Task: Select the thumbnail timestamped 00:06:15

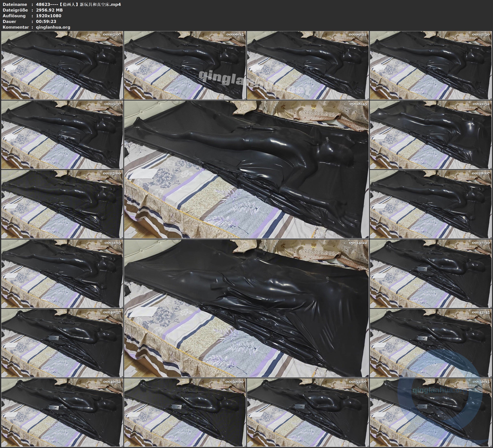Action: coord(185,65)
